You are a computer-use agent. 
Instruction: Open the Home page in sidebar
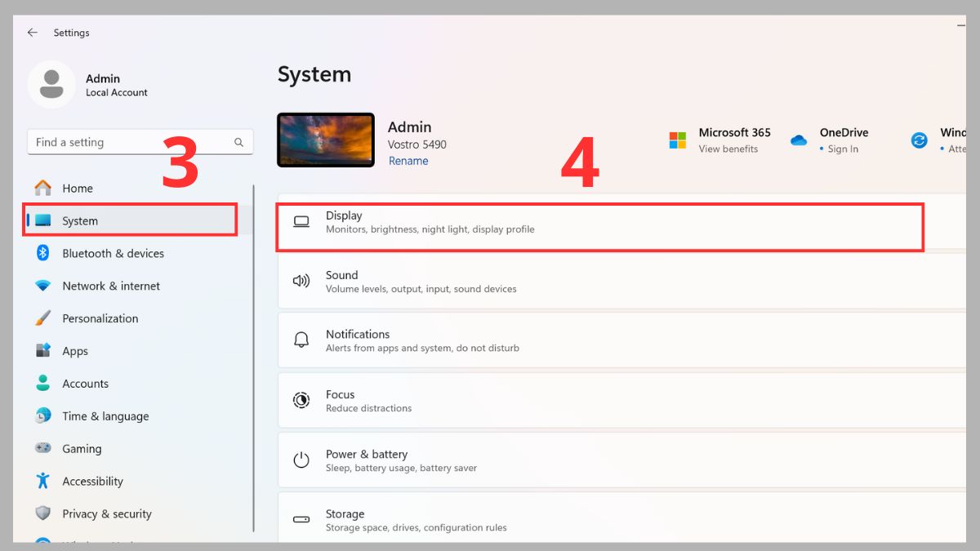(78, 189)
